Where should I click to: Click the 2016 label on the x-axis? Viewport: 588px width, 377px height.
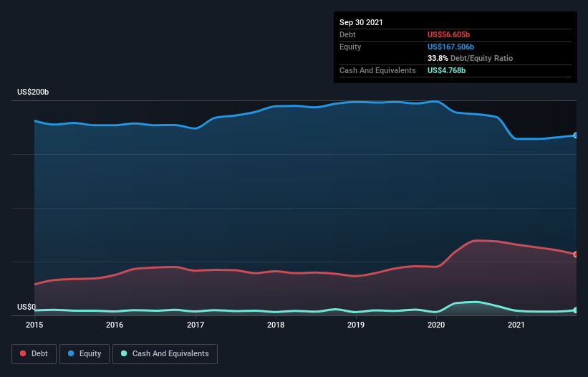click(x=115, y=325)
